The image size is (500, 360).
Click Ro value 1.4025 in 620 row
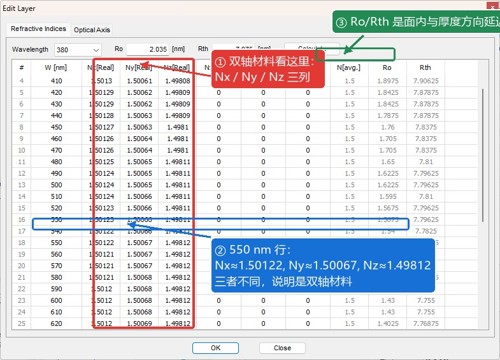pyautogui.click(x=388, y=323)
